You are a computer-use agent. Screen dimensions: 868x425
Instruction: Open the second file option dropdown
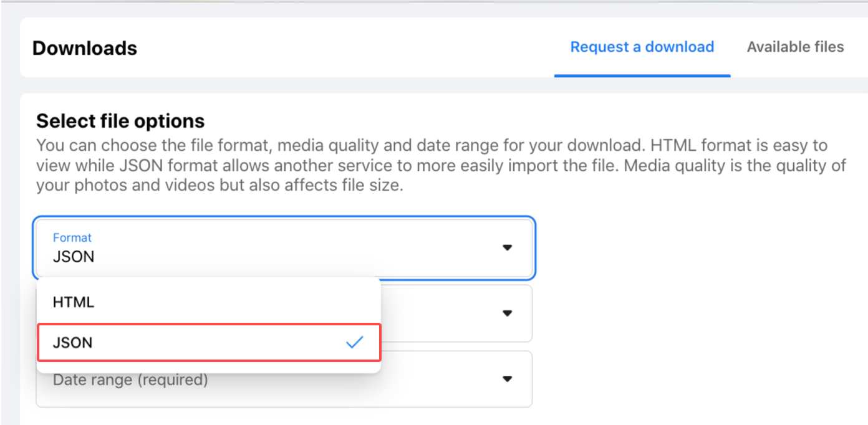455,313
